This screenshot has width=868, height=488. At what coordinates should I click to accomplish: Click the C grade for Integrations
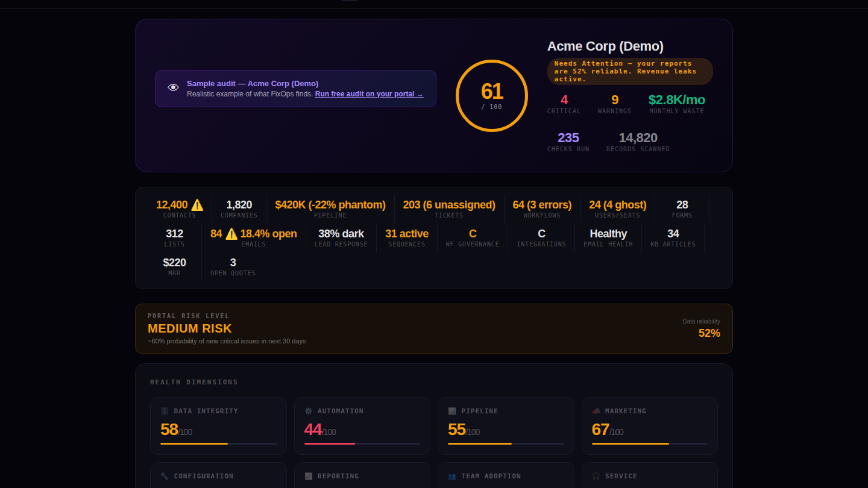[541, 234]
